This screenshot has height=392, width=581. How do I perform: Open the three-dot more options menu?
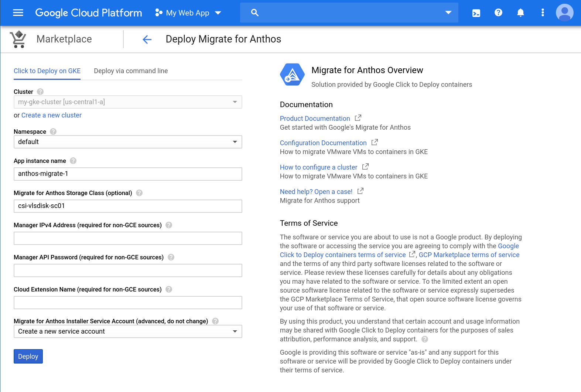[x=542, y=13]
